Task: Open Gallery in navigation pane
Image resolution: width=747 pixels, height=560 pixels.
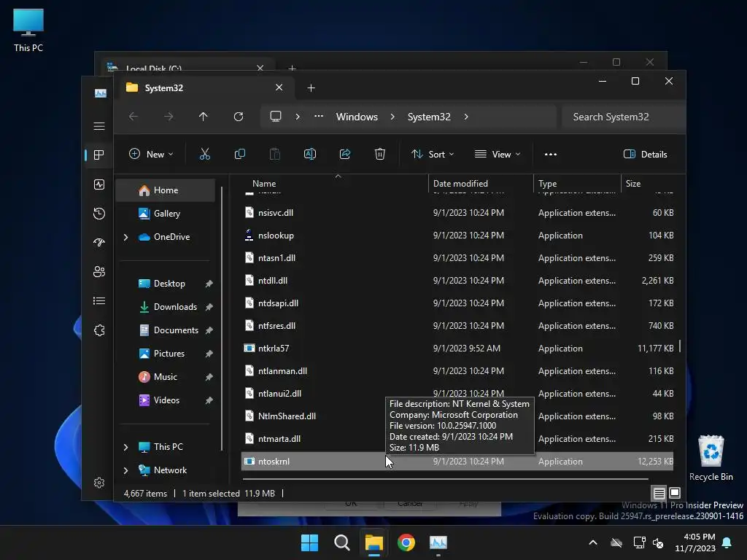Action: (166, 214)
